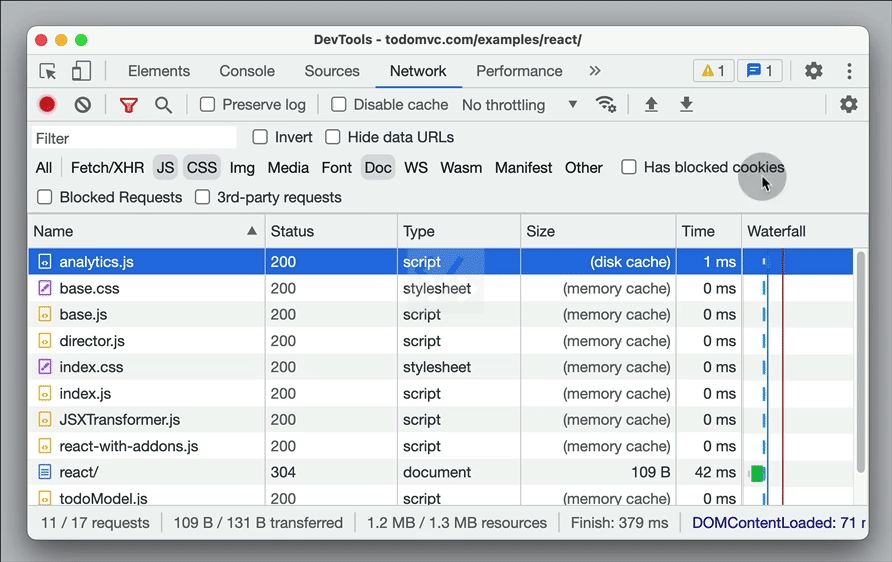The width and height of the screenshot is (892, 562).
Task: Reverse sort via Name column arrow
Action: (251, 231)
